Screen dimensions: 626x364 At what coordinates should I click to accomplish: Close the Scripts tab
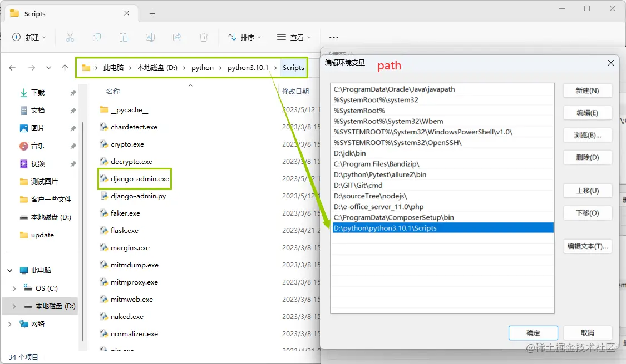click(x=126, y=13)
